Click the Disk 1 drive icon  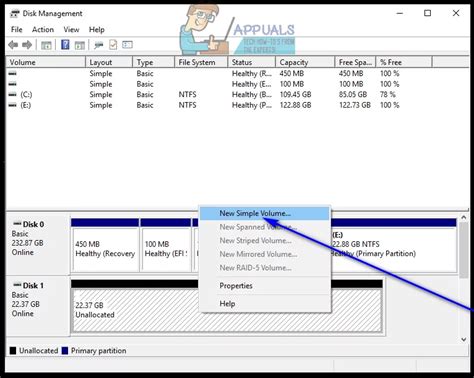(17, 285)
